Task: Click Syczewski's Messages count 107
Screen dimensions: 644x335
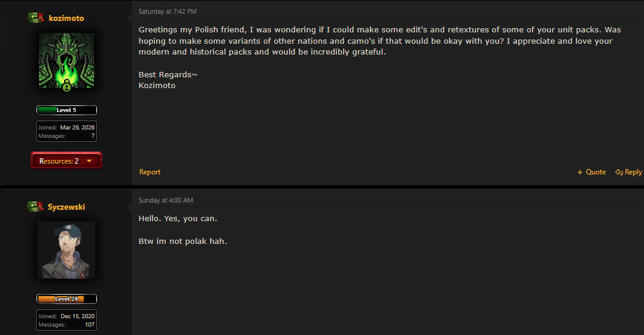Action: (x=90, y=325)
